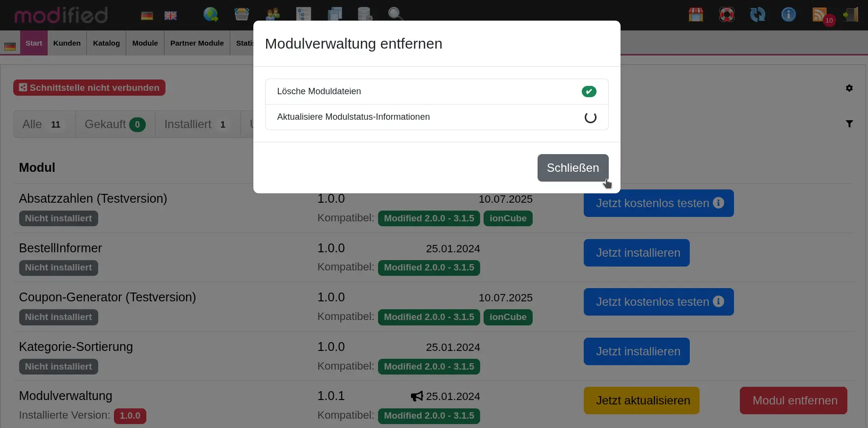Click the Schnittstelle nicht verbunden badge

coord(89,88)
